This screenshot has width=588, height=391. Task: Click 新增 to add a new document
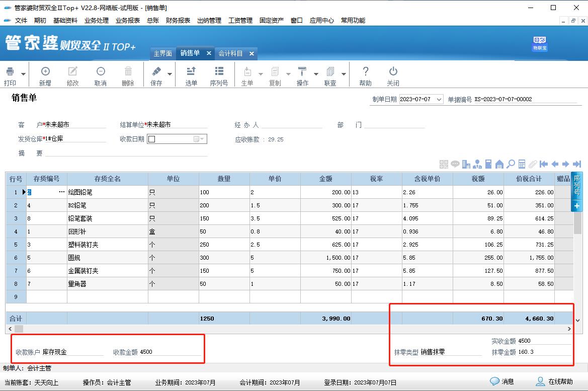pos(45,75)
